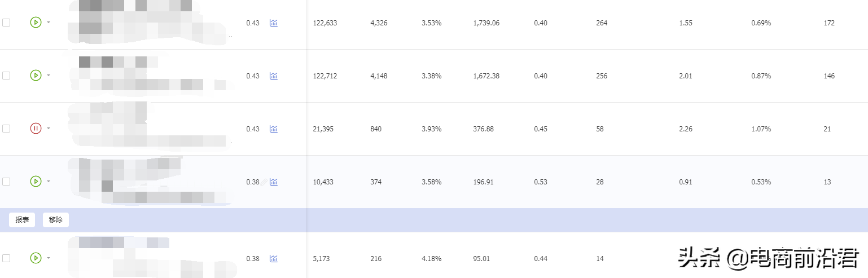868x278 pixels.
Task: View trend chart for the 10,433 row
Action: click(x=274, y=182)
